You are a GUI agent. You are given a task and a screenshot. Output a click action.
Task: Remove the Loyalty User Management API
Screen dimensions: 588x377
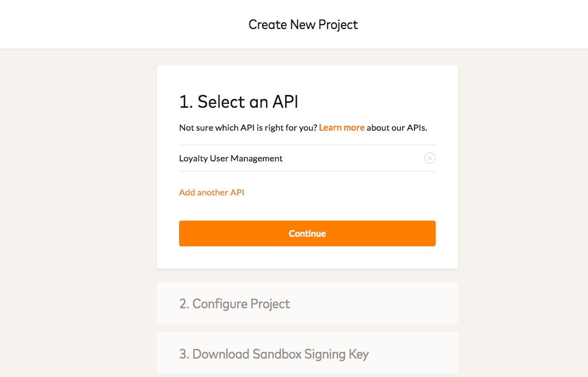pos(430,158)
